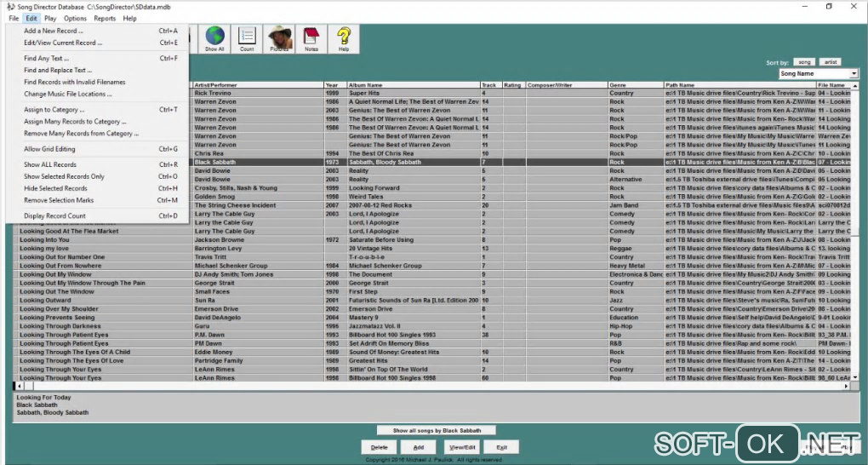Click the Help question mark icon
The image size is (868, 465).
(x=344, y=39)
